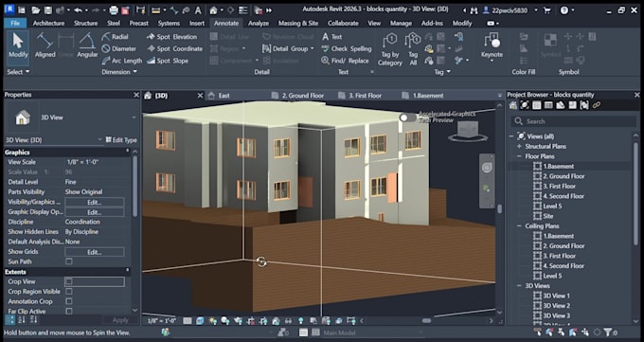Click the Properties panel vertical scrollbar
Screen dimensions: 644x342
tap(134, 186)
